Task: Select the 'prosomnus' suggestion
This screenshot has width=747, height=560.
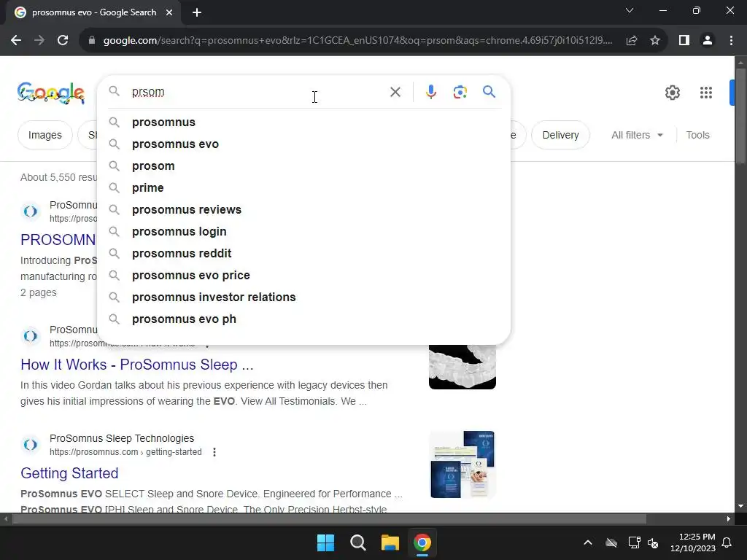Action: click(304, 122)
